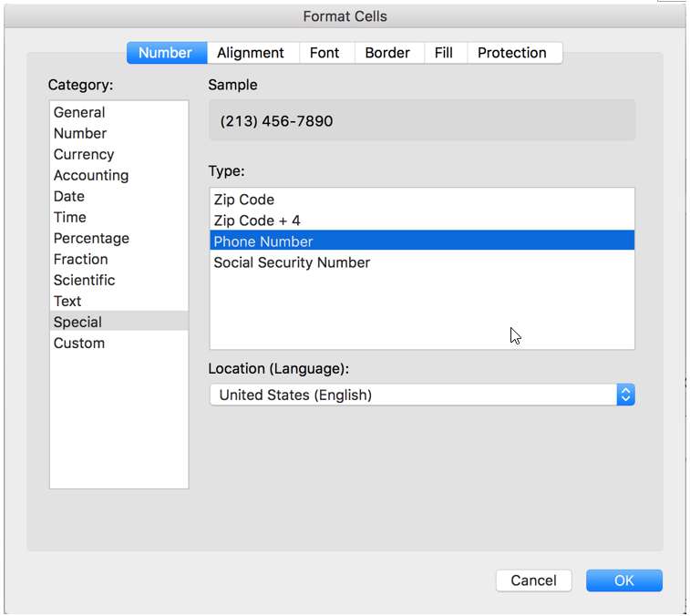Select the Currency category
This screenshot has width=690, height=616.
(x=118, y=154)
